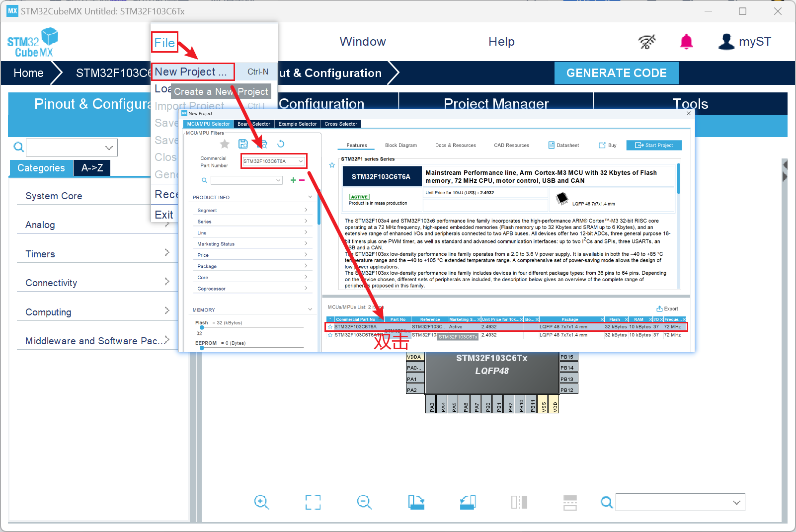
Task: Click the magnifier icon beside Categories search box
Action: pyautogui.click(x=18, y=147)
